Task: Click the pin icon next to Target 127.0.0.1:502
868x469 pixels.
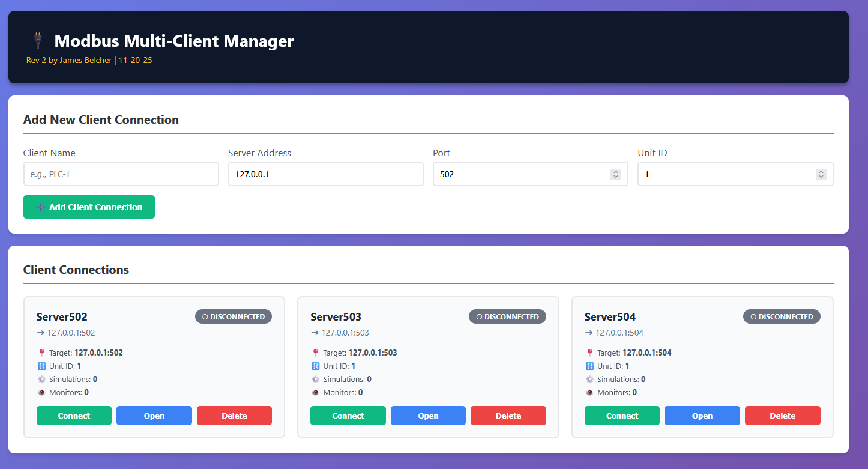Action: pos(41,353)
